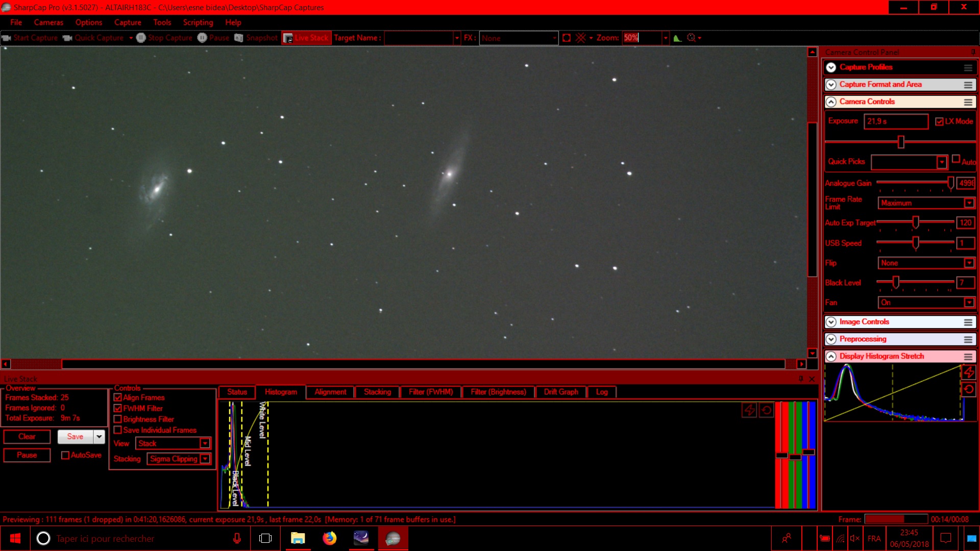Click the Live Stack toolbar icon

pos(288,38)
